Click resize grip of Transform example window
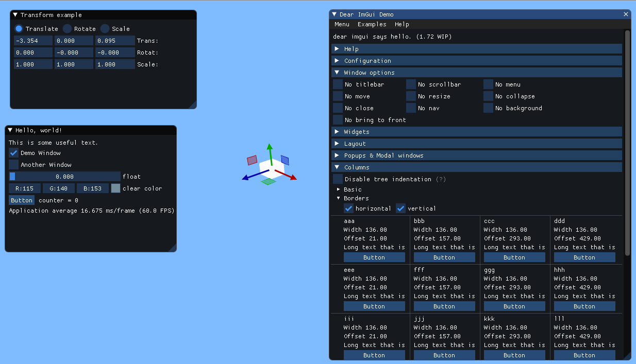Screen dimensions: 636x364 (x=192, y=105)
